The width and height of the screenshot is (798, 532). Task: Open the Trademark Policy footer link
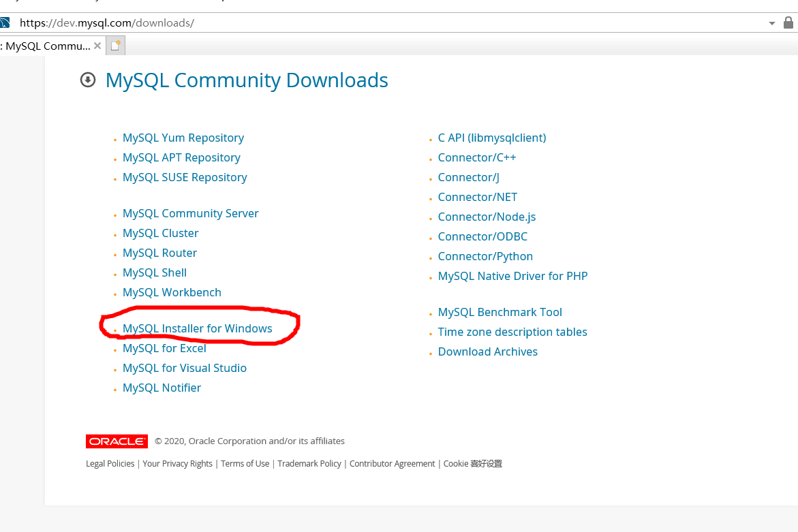[309, 464]
